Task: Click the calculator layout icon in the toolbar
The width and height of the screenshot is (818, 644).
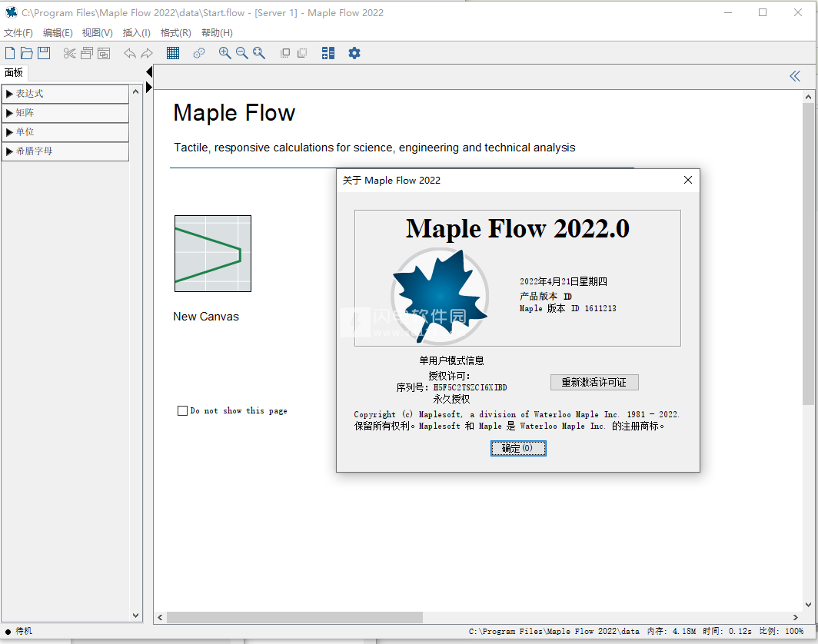Action: click(328, 53)
